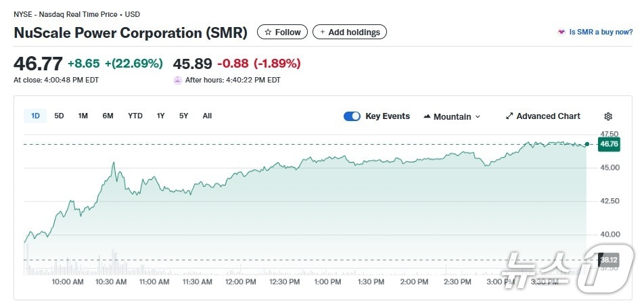Viewport: 644px width, 303px height.
Task: Open chart settings gear icon
Action: click(608, 116)
